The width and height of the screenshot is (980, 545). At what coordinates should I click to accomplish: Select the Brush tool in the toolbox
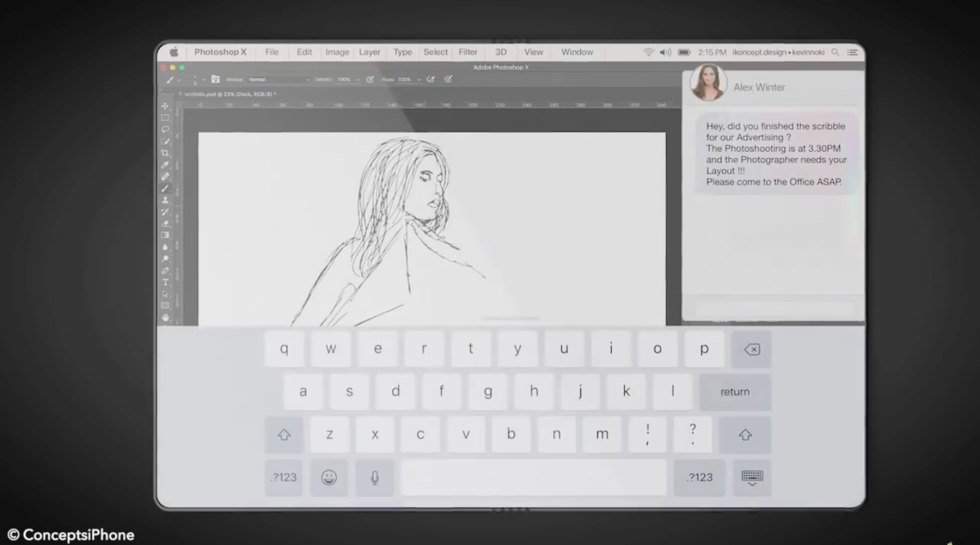pyautogui.click(x=165, y=188)
